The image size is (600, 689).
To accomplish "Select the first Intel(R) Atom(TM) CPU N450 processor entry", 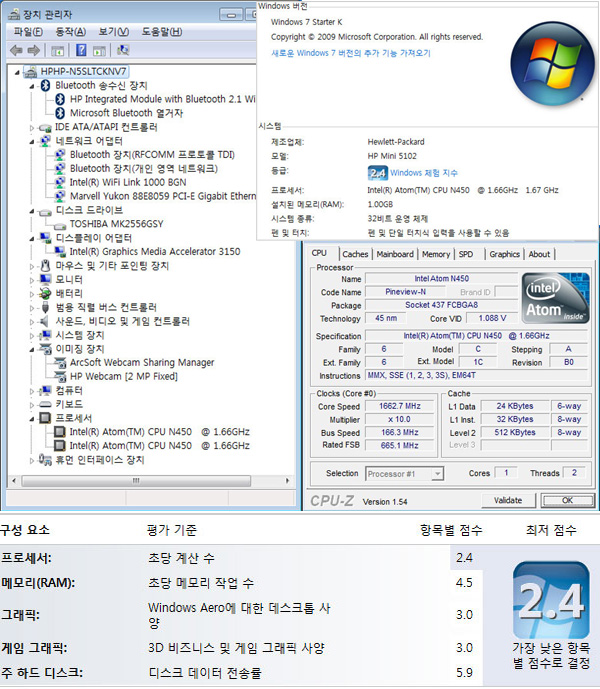I will 160,432.
